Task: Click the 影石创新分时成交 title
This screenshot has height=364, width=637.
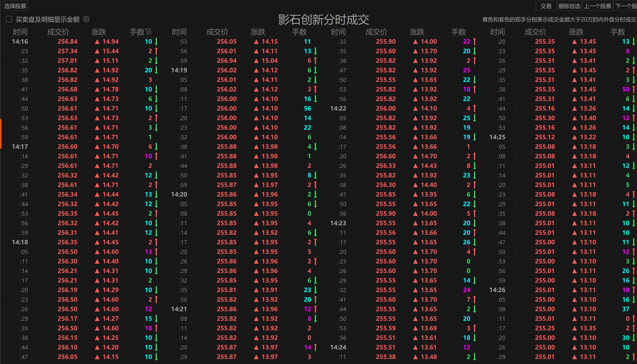Action: (323, 20)
